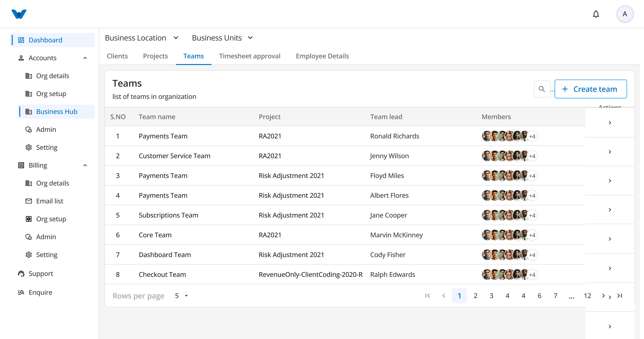Switch to the Timesheet approval tab
This screenshot has width=644, height=339.
pyautogui.click(x=250, y=56)
